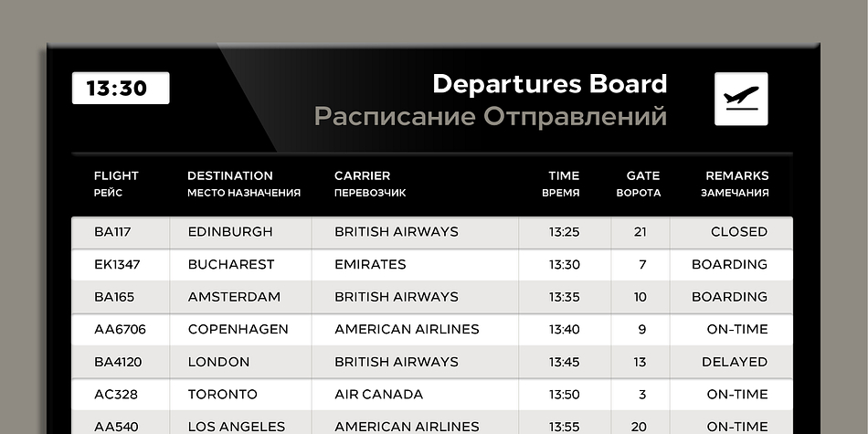Select flight AA6706 row
The width and height of the screenshot is (868, 434).
[x=432, y=329]
